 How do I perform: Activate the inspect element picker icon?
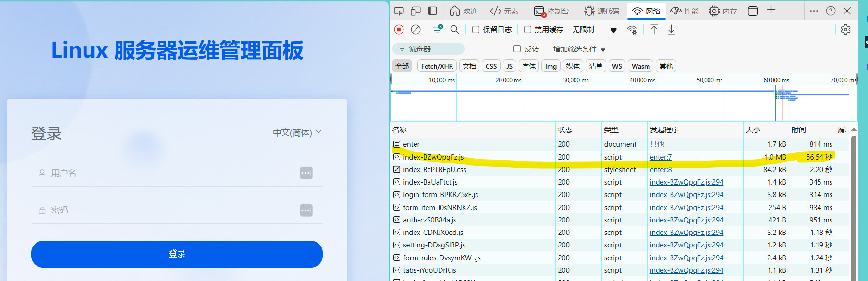(399, 11)
